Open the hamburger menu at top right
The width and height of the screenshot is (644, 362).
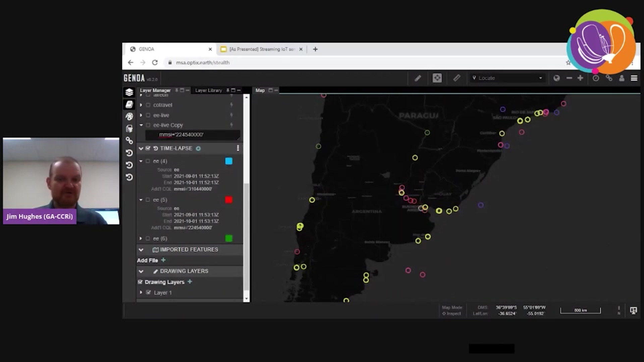(x=634, y=78)
